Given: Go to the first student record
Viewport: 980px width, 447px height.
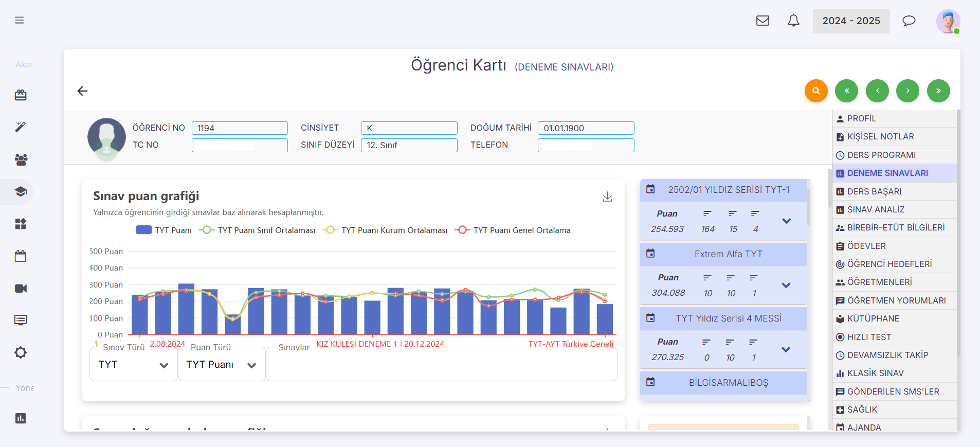Looking at the screenshot, I should click(846, 91).
